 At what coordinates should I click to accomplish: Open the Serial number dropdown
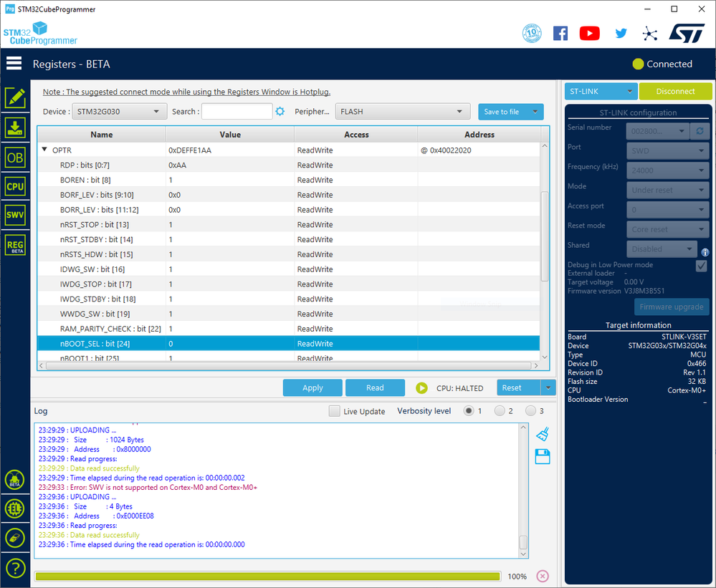pos(657,131)
